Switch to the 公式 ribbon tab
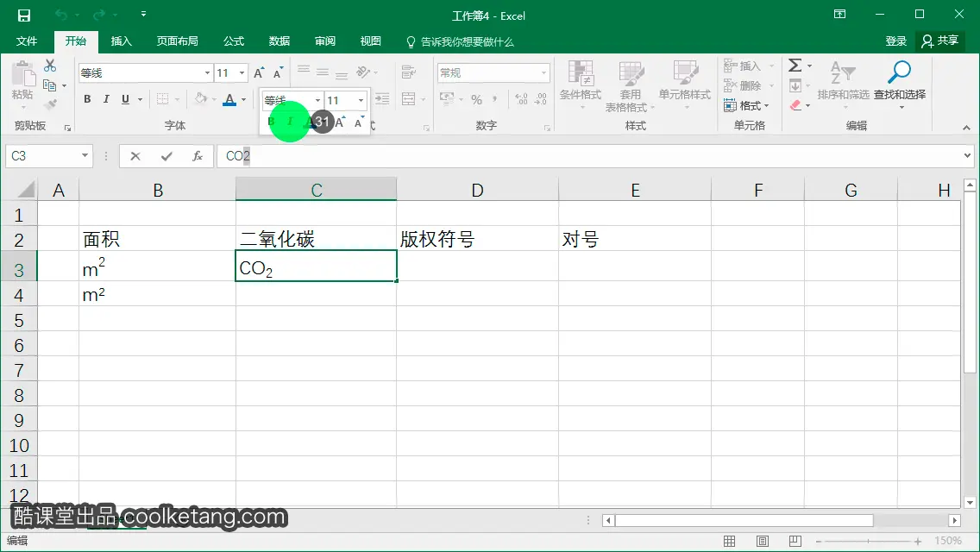 point(234,41)
